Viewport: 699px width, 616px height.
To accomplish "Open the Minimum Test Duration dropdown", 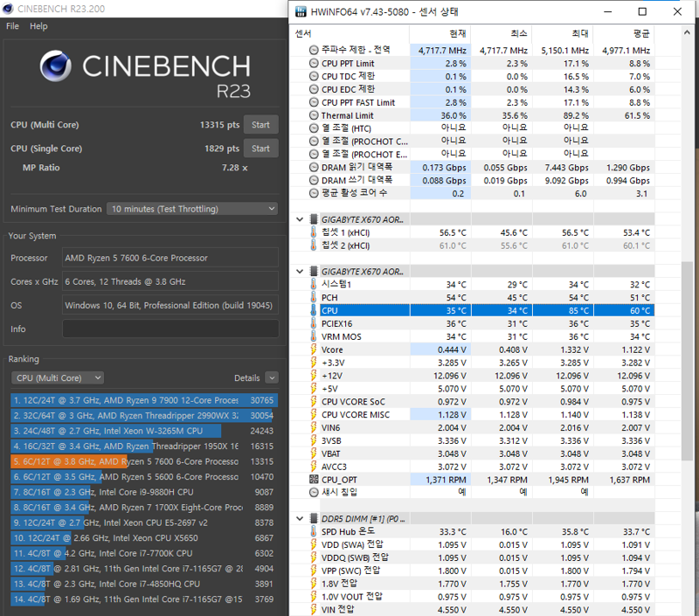I will click(x=192, y=209).
